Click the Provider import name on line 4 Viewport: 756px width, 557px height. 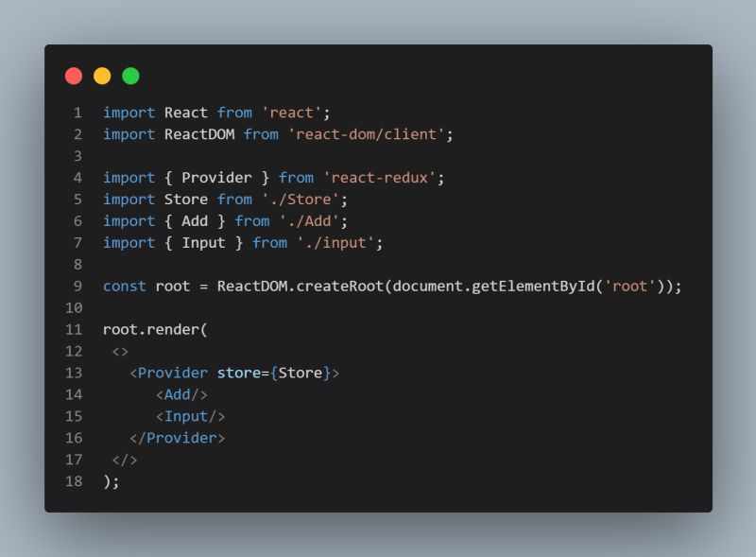click(x=216, y=178)
